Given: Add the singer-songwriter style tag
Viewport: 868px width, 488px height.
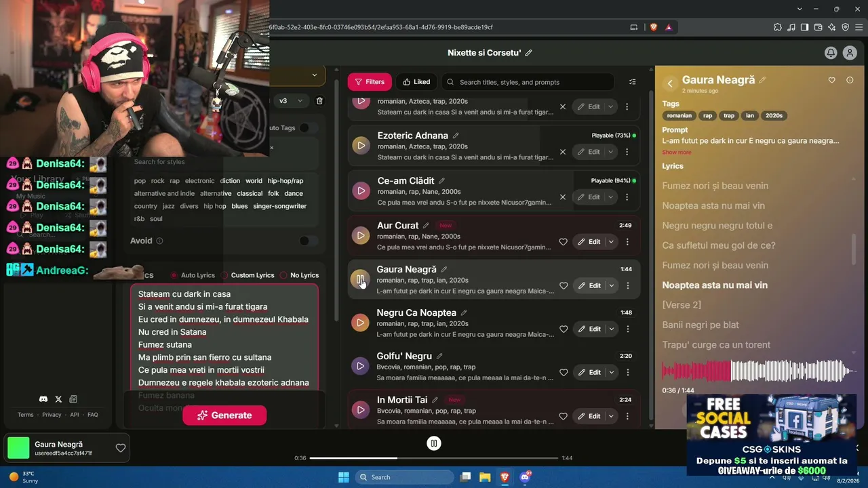Looking at the screenshot, I should (280, 206).
